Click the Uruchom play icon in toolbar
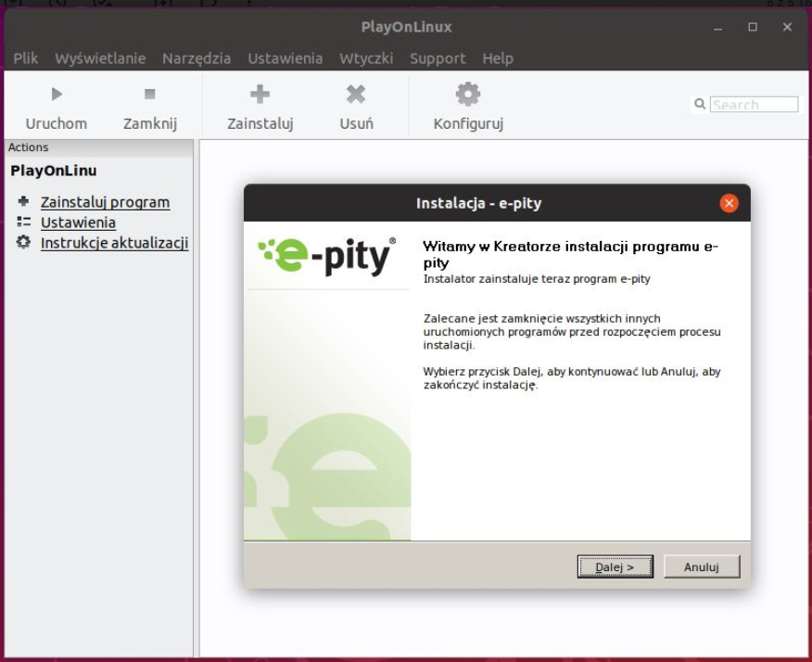Screen dimensions: 812x662 [x=57, y=94]
